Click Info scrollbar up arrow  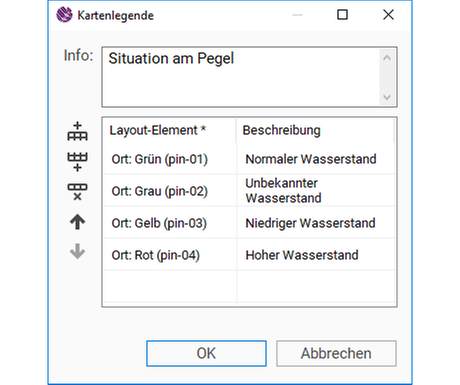387,58
